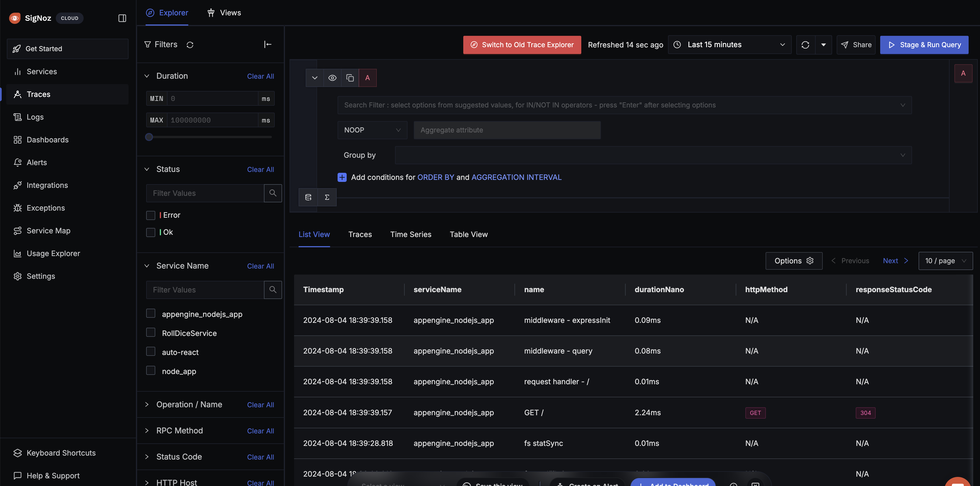This screenshot has width=980, height=486.
Task: Open the Options settings button
Action: [x=794, y=261]
